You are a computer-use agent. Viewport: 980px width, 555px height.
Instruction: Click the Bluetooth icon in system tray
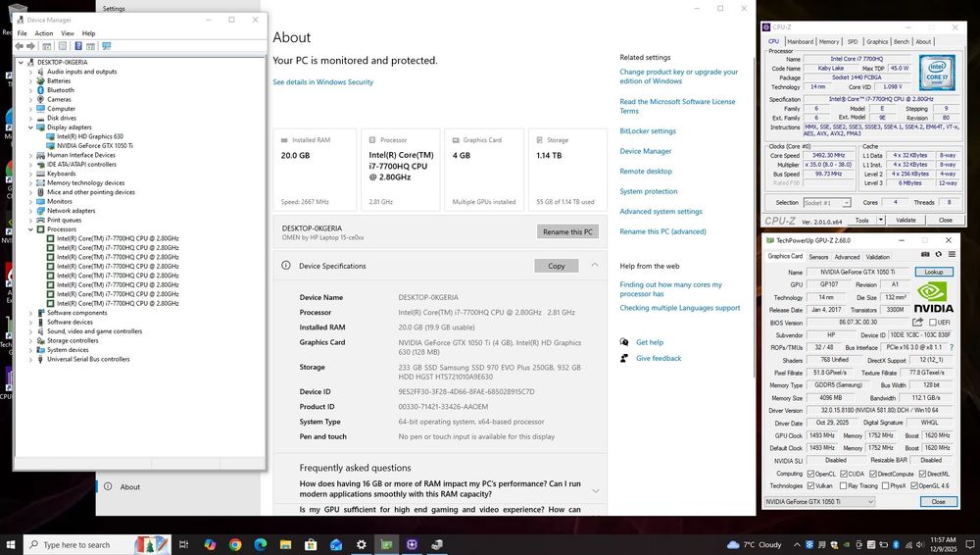click(x=896, y=545)
